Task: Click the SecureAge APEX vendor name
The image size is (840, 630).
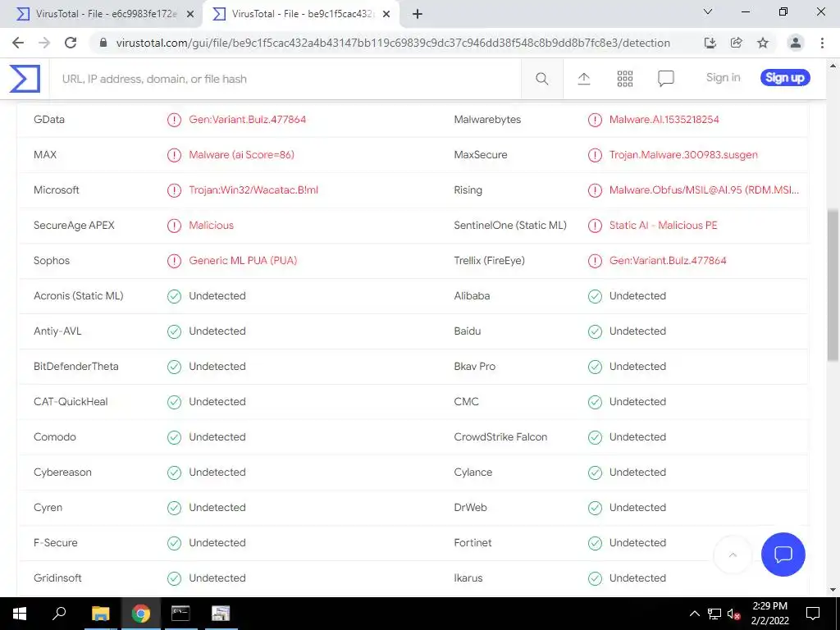Action: tap(74, 226)
